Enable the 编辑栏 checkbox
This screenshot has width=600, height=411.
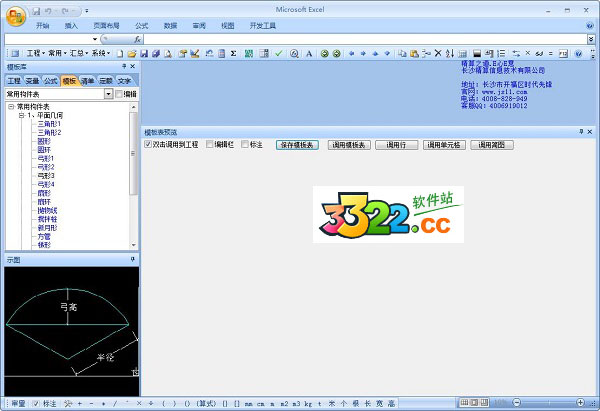(x=210, y=145)
